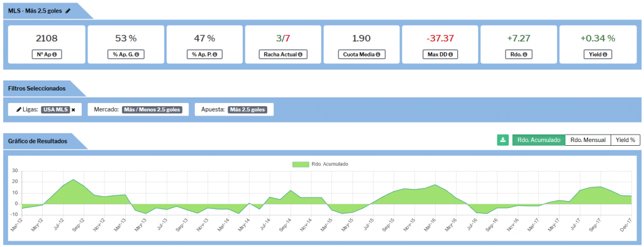The image size is (644, 247).
Task: Select the Rdo. Acumulado chart tab
Action: click(x=539, y=140)
